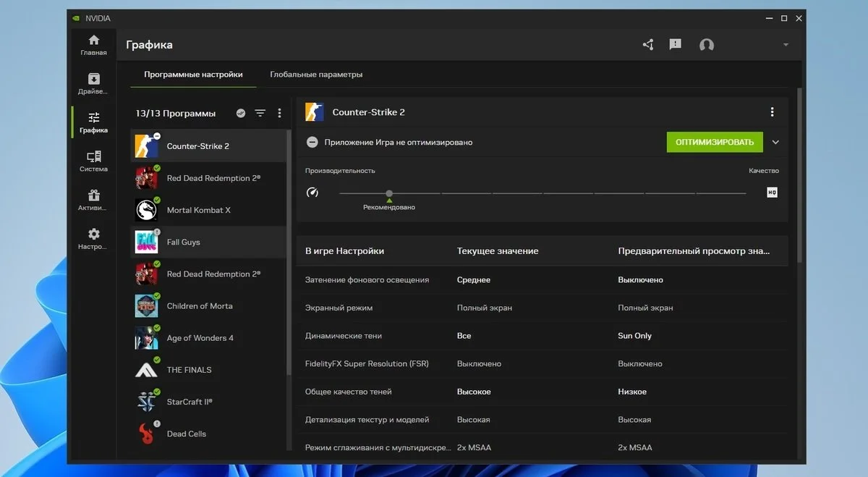
Task: Click the checkmark filter icon above programs list
Action: [241, 113]
